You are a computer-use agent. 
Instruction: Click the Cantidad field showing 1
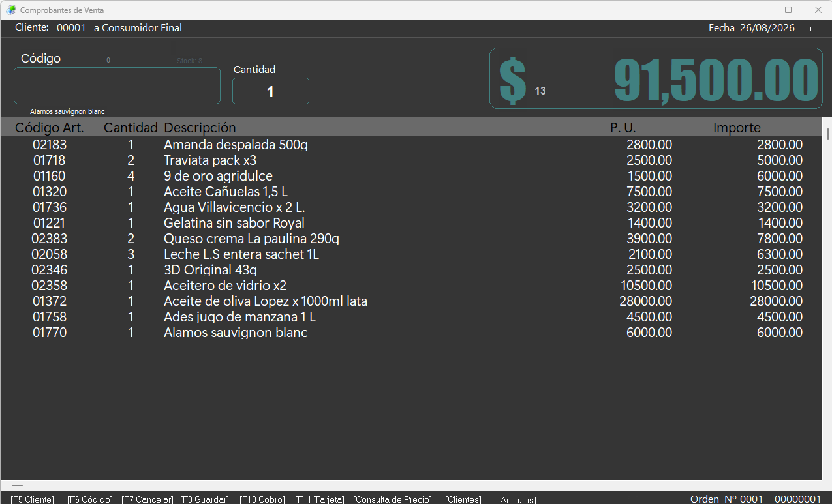271,91
